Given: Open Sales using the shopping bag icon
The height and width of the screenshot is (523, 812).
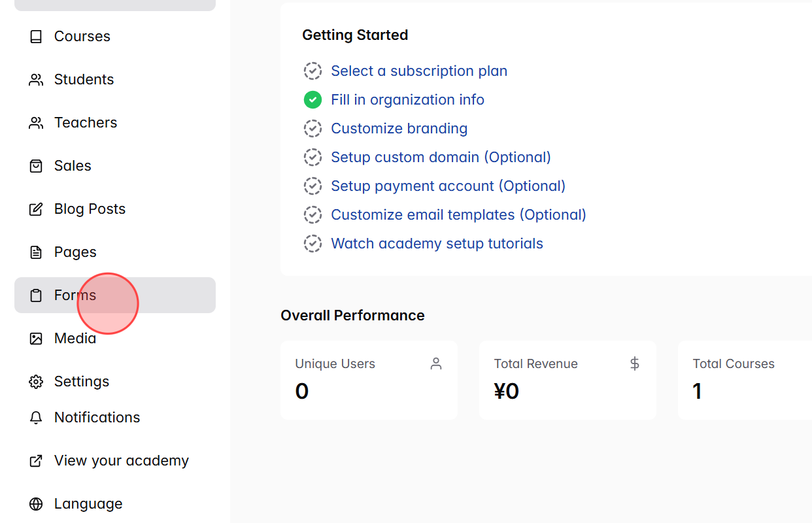Looking at the screenshot, I should coord(36,165).
